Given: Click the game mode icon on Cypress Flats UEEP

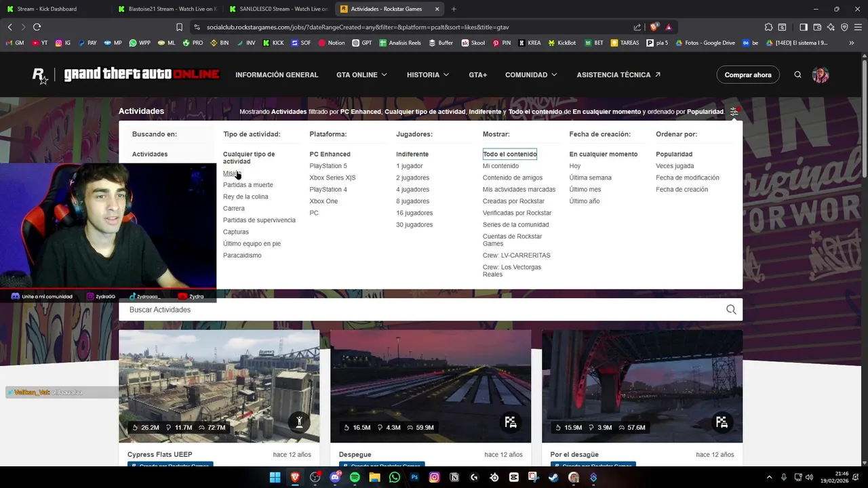Looking at the screenshot, I should click(299, 422).
